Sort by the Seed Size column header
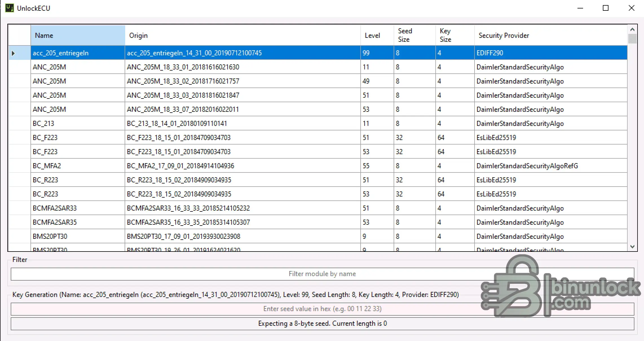This screenshot has height=341, width=644. 415,35
